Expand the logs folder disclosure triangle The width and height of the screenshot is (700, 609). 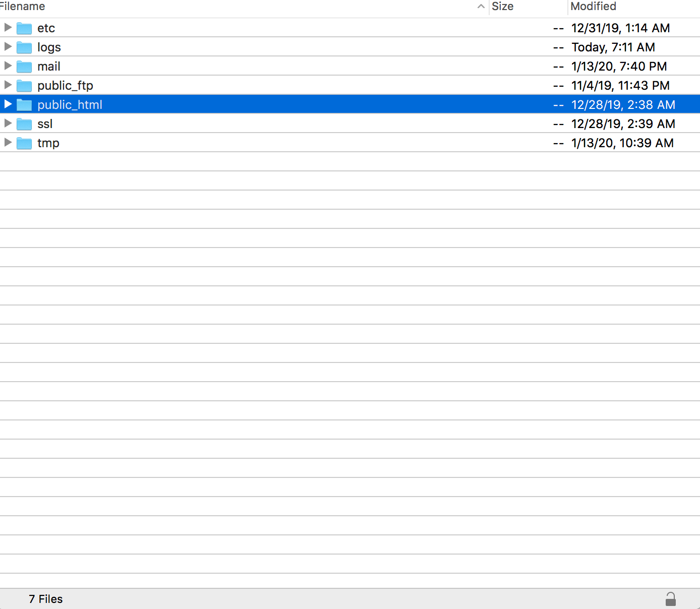pyautogui.click(x=8, y=46)
